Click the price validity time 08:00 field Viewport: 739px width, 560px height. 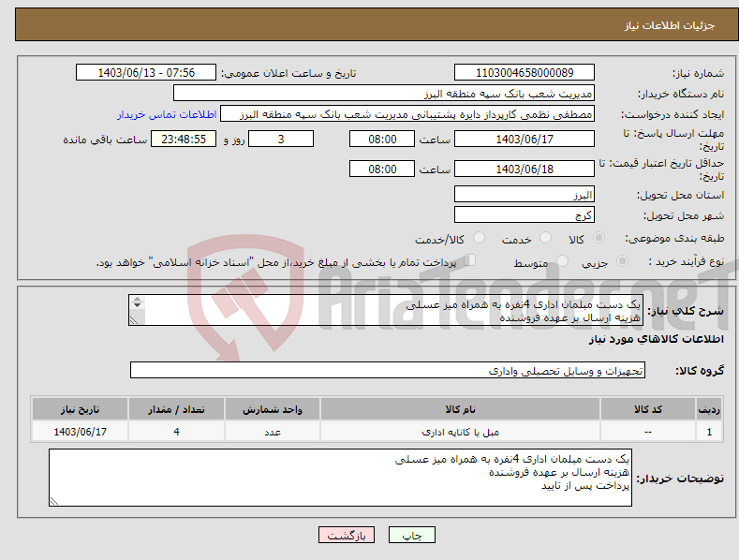point(382,169)
